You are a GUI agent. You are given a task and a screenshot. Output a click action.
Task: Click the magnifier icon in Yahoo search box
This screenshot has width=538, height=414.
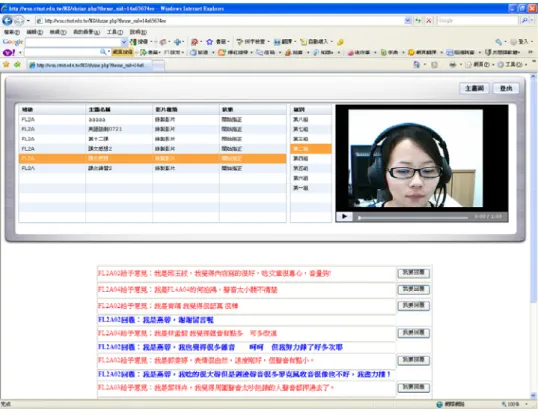[103, 52]
